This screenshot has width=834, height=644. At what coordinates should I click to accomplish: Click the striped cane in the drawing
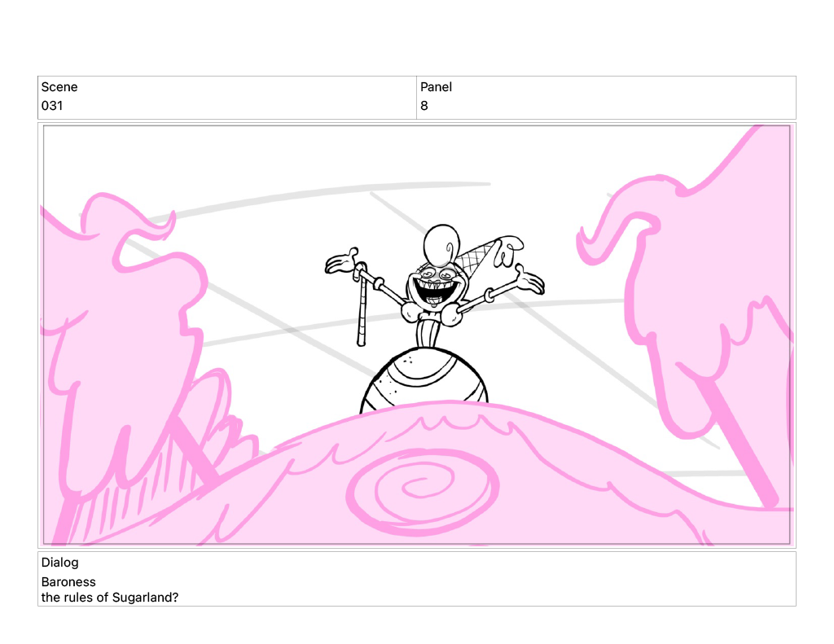click(359, 309)
